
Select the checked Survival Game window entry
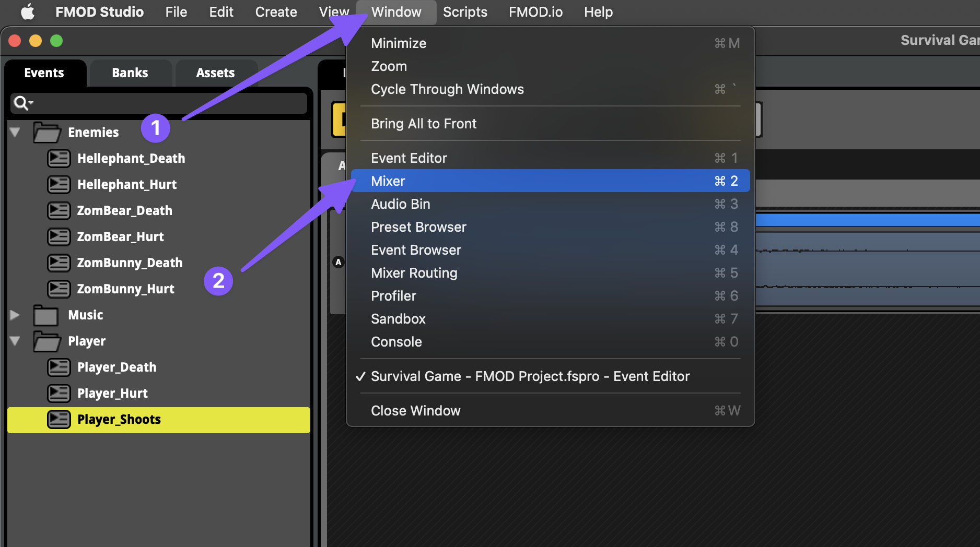click(x=530, y=376)
